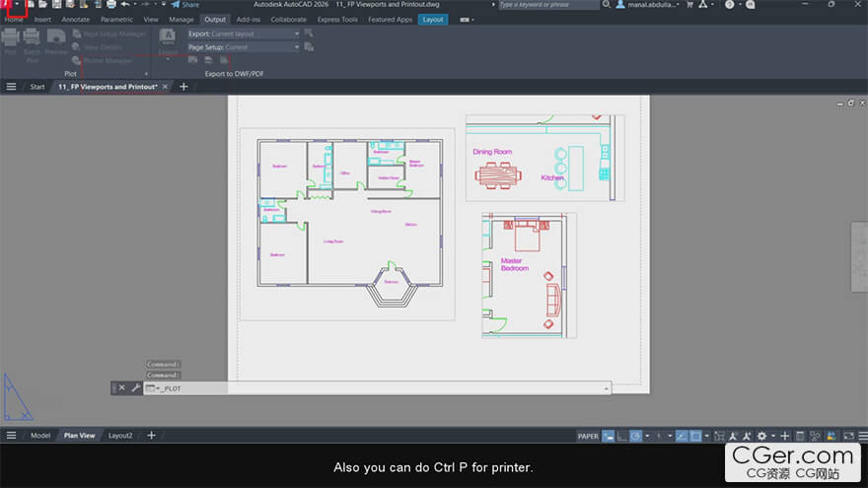Screen dimensions: 868x488
Task: Click the Dining Room and Kitchen viewport
Action: click(x=545, y=158)
